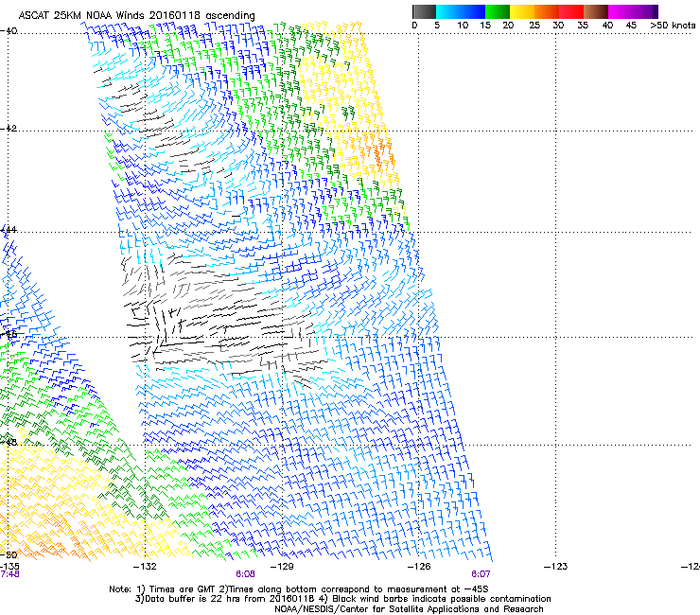
Task: Click the '45' label under the color bar
Action: [x=631, y=25]
